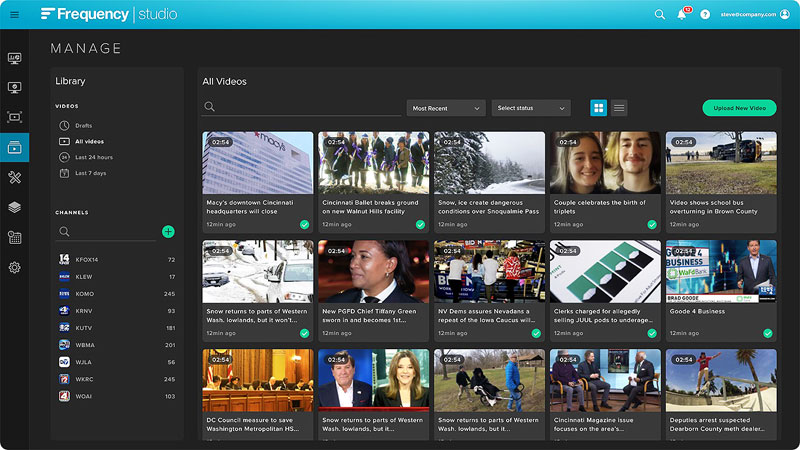Open the Most Recent sort dropdown
Screen dimensions: 800x450
445,108
